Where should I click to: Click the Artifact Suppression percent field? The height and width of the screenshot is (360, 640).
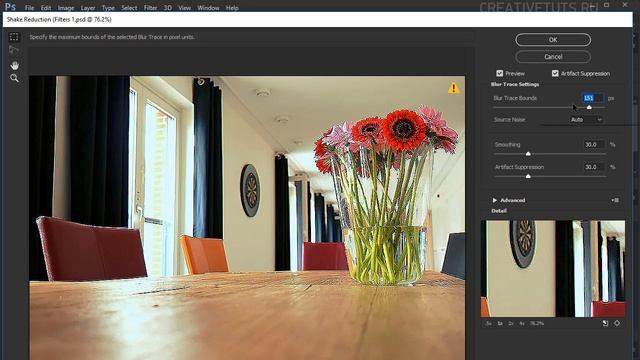(594, 167)
